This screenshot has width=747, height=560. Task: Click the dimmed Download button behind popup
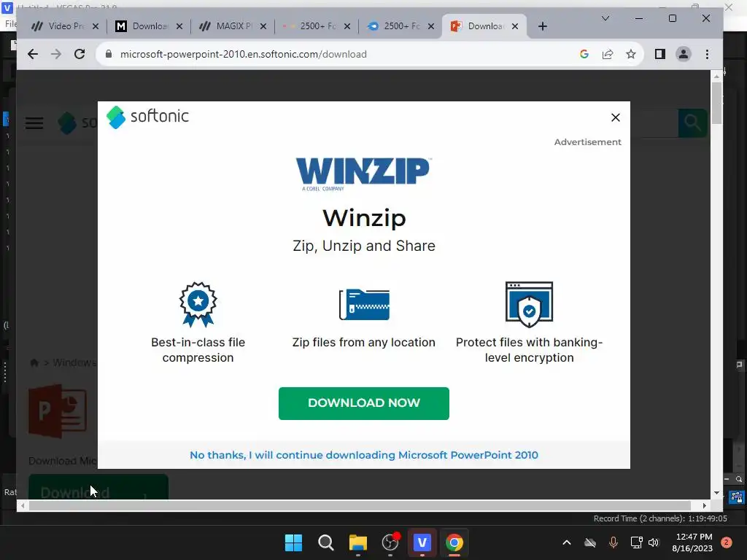click(98, 488)
